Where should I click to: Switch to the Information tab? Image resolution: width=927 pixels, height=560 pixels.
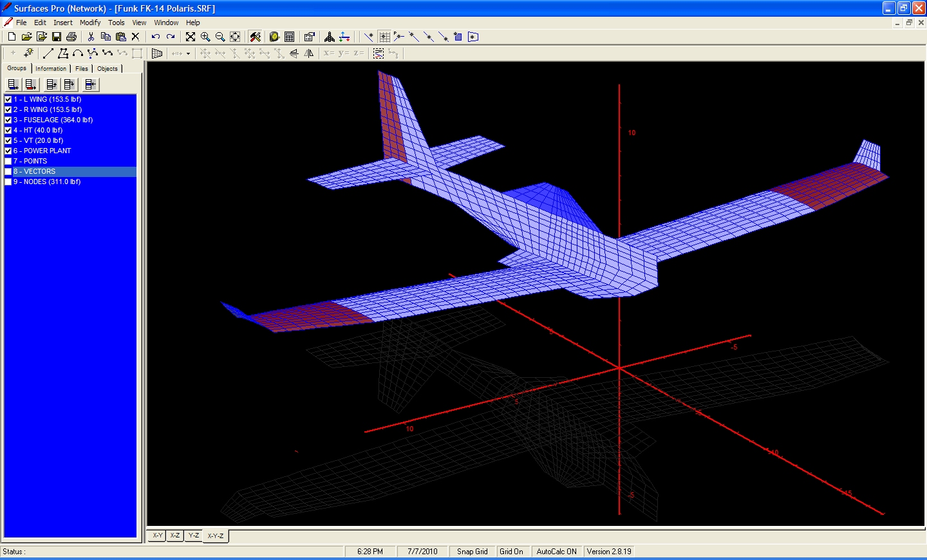coord(51,68)
